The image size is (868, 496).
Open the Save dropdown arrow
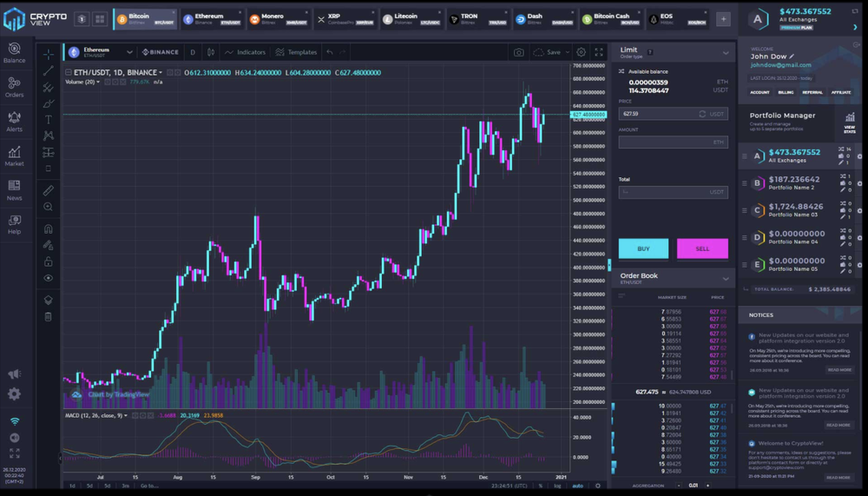568,52
